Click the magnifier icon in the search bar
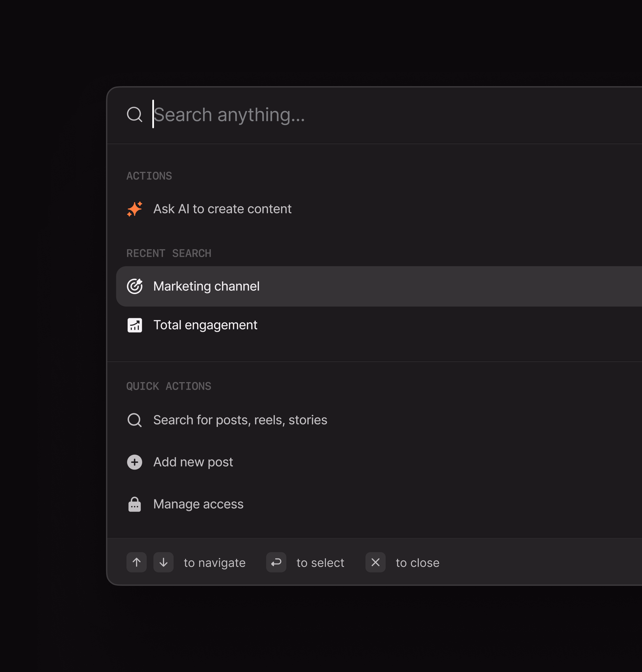 (135, 114)
